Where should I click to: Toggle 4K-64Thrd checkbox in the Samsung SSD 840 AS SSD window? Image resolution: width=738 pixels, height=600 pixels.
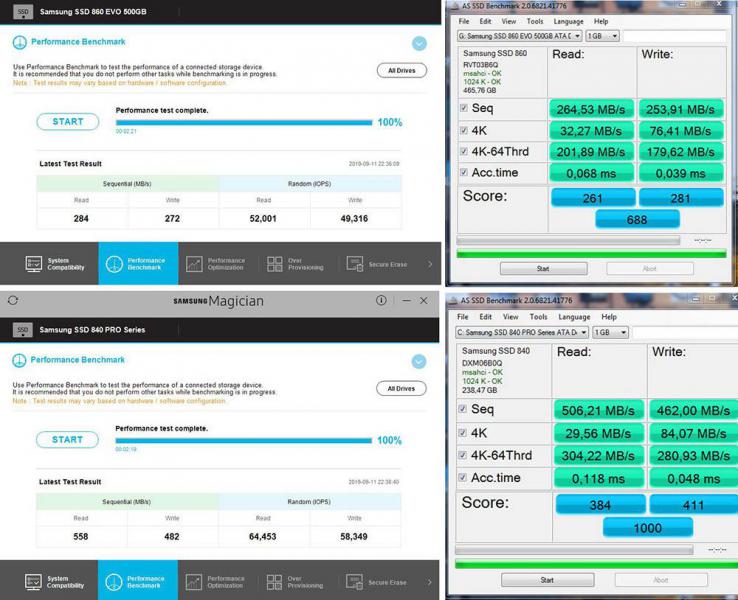click(x=463, y=455)
